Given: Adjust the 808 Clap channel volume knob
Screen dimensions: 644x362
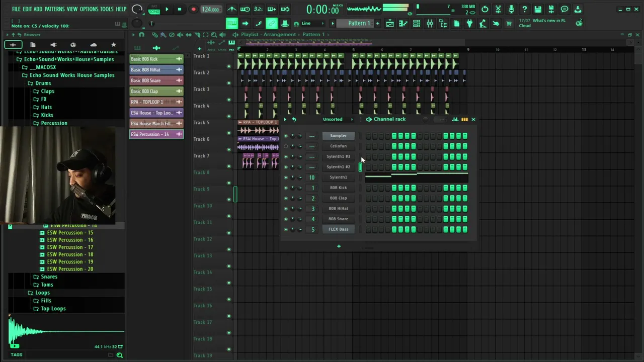Looking at the screenshot, I should [300, 198].
